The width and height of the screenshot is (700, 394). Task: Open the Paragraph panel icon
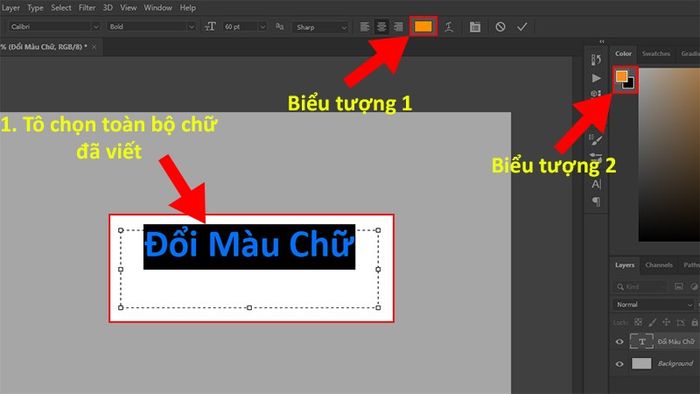pyautogui.click(x=596, y=202)
